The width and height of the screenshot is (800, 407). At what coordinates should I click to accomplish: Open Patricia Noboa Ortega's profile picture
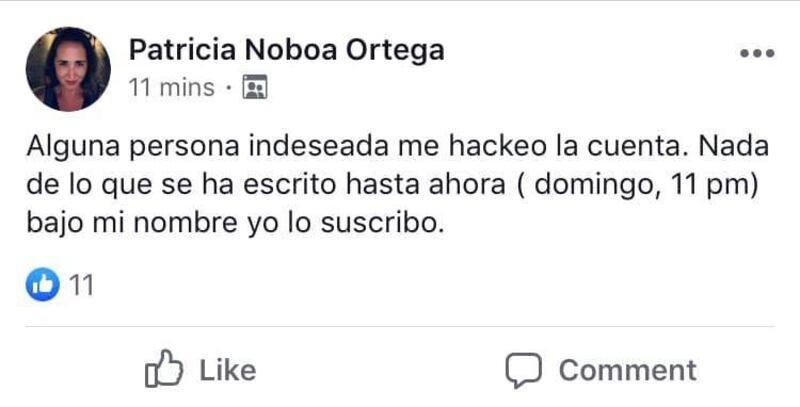[68, 69]
